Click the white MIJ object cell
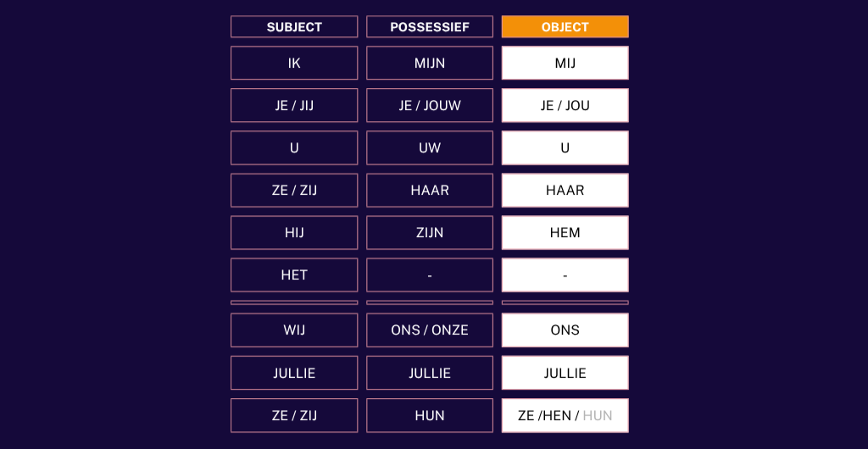Viewport: 868px width, 449px height. [565, 64]
